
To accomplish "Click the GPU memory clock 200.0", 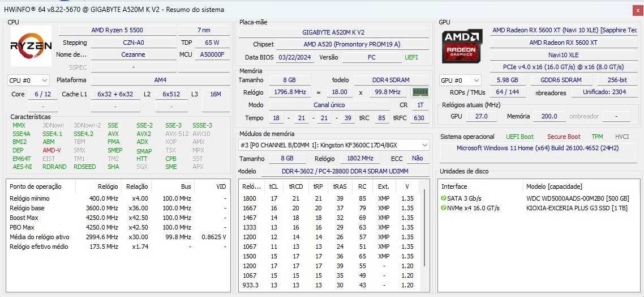I will click(549, 116).
